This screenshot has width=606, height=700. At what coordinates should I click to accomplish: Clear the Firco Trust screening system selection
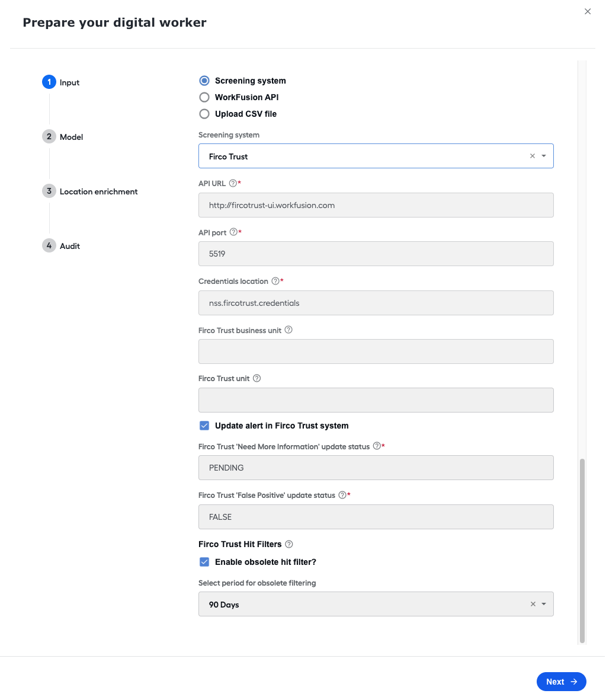[x=533, y=156]
